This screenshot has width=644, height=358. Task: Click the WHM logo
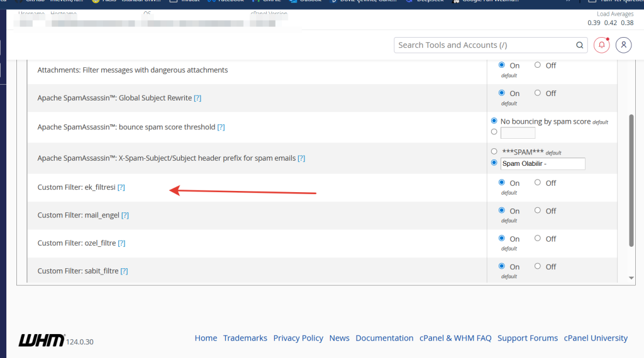[42, 340]
